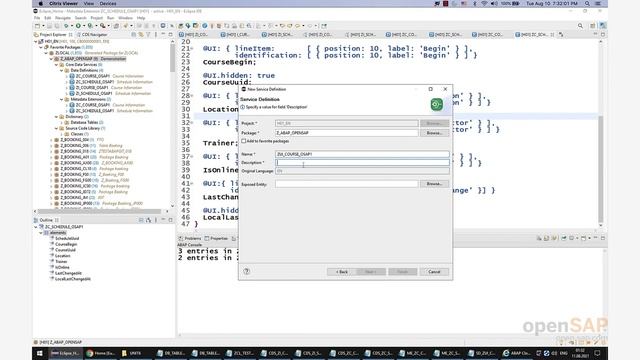Expand the Database Tables folder
640x360 pixels.
pyautogui.click(x=62, y=122)
